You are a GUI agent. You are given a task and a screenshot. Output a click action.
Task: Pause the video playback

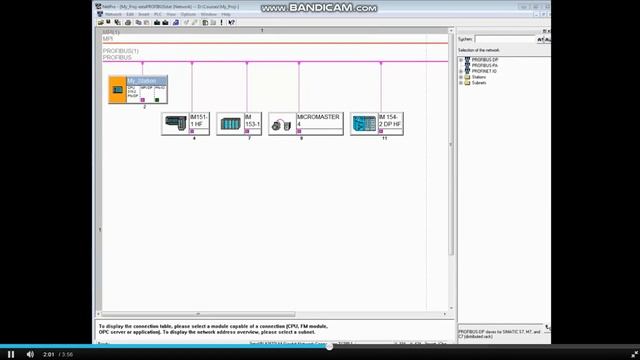tap(11, 354)
